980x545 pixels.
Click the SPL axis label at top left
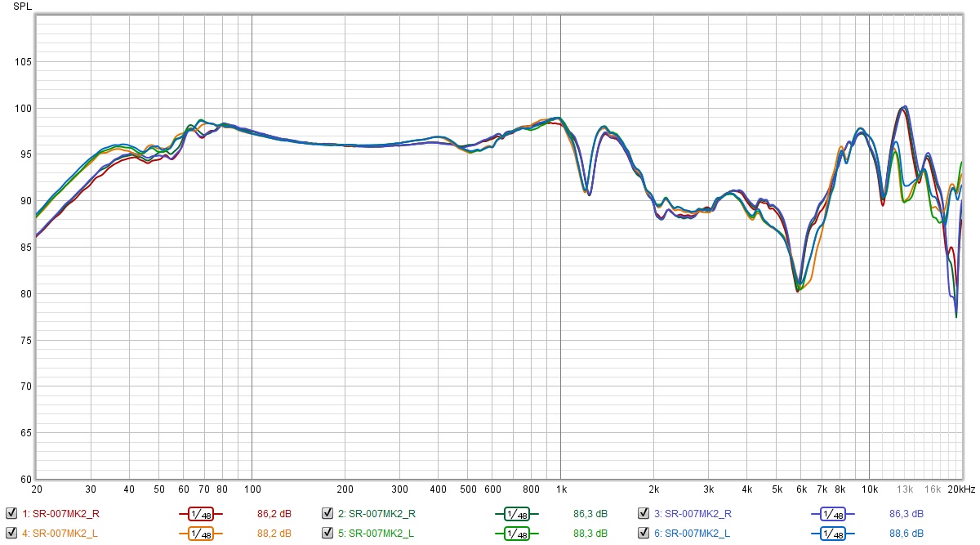22,7
